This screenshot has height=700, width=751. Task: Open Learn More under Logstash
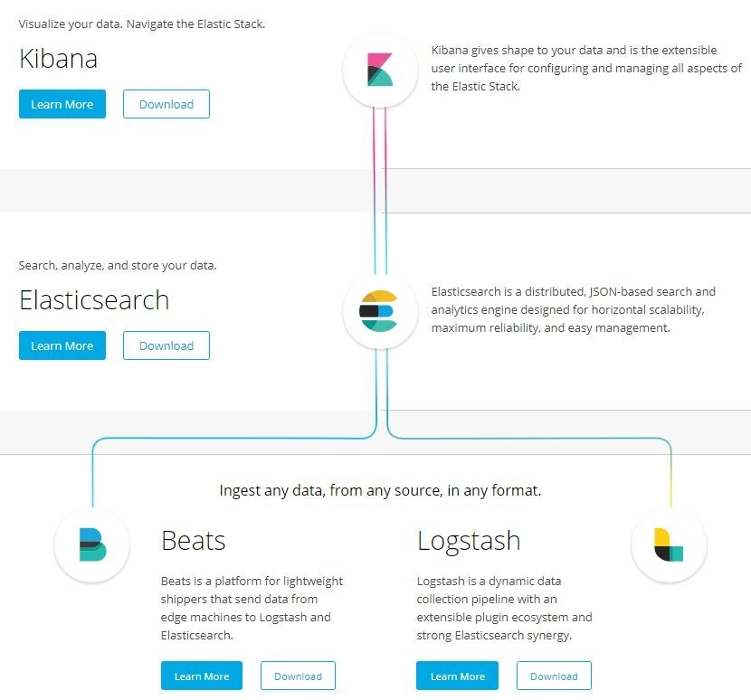(458, 676)
